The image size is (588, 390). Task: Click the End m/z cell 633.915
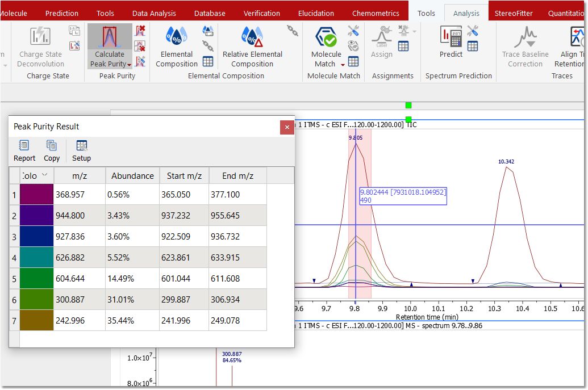point(237,257)
